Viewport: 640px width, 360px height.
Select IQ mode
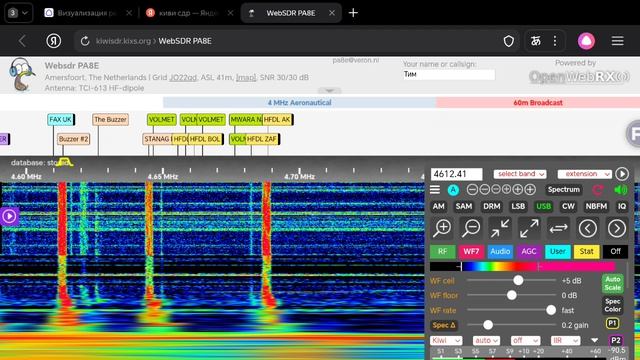pos(622,207)
